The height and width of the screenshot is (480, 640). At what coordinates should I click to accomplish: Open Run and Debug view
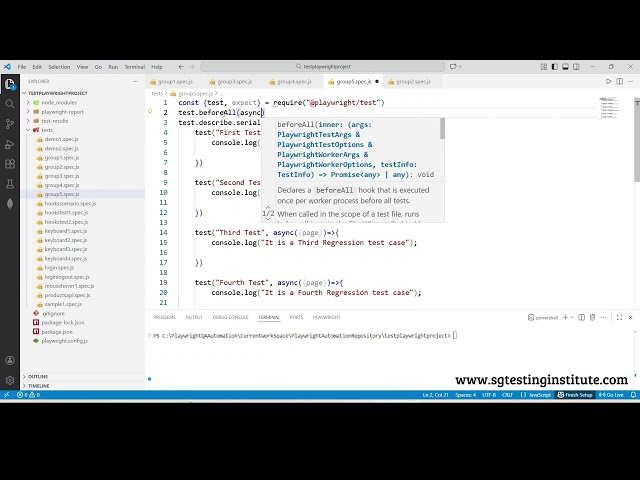click(x=10, y=144)
